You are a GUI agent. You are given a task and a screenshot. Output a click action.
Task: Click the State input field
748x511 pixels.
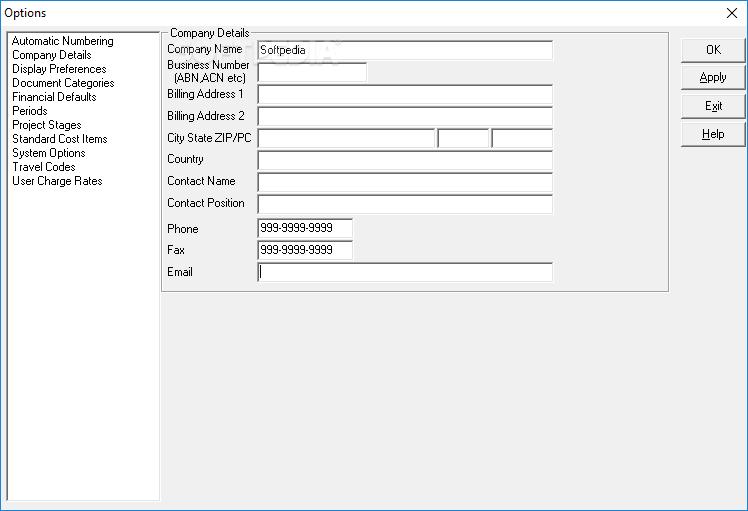tap(463, 138)
